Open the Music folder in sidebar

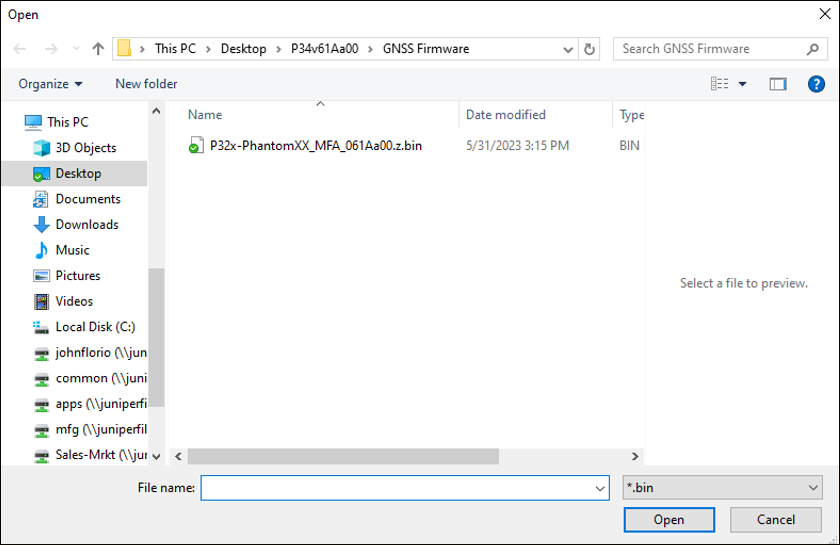coord(72,250)
